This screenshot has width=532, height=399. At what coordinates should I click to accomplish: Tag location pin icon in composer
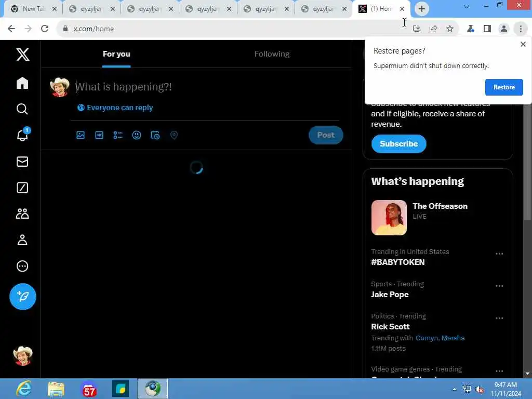[174, 135]
